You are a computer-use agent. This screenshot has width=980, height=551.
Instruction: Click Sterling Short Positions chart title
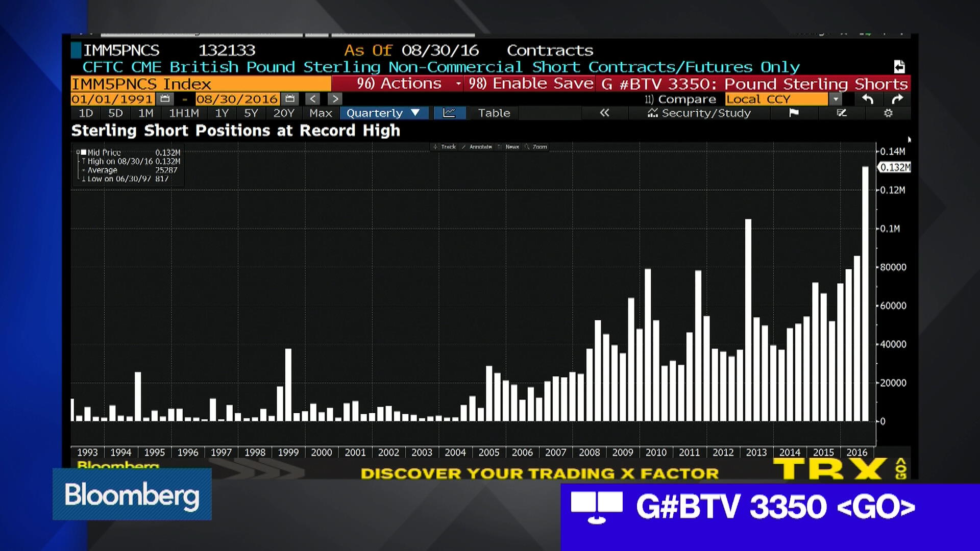pyautogui.click(x=235, y=131)
